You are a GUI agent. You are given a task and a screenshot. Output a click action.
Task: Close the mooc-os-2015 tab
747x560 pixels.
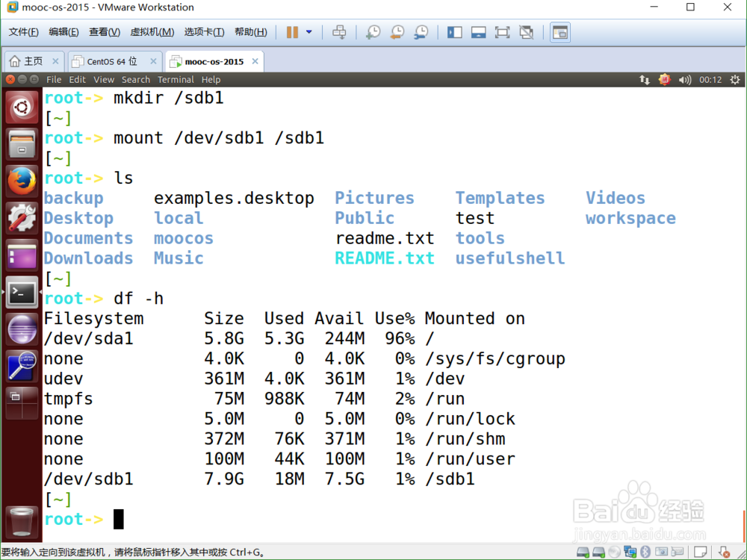pyautogui.click(x=255, y=61)
